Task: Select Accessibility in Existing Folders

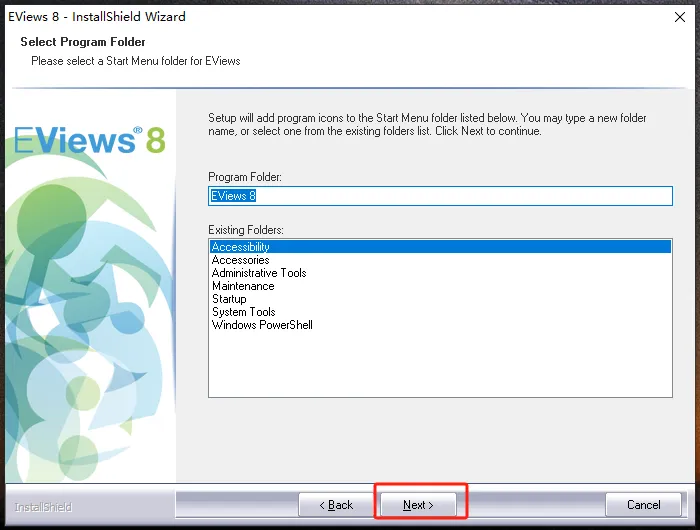Action: pyautogui.click(x=440, y=246)
